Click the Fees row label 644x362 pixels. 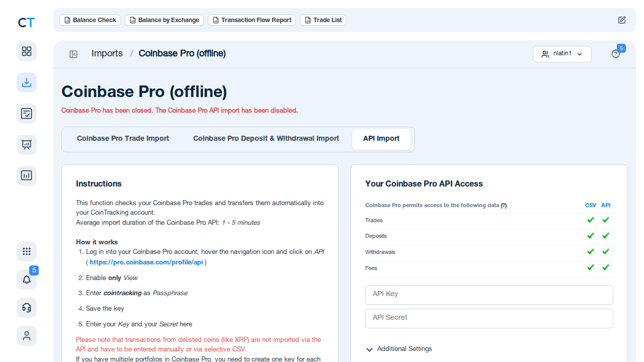pos(371,268)
